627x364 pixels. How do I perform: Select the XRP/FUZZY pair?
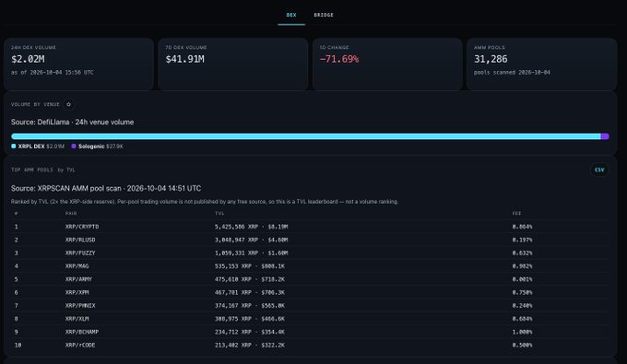pos(80,252)
